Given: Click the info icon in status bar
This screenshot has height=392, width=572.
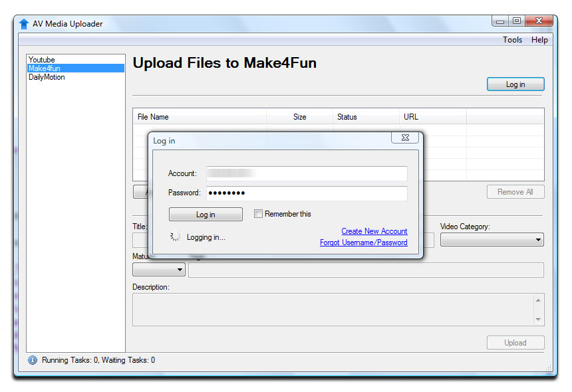Looking at the screenshot, I should click(33, 360).
